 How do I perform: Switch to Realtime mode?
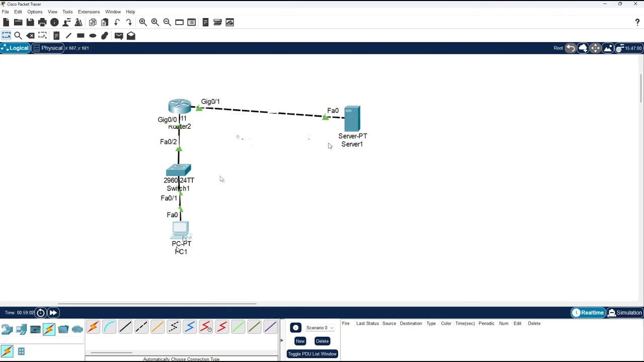[x=588, y=313]
